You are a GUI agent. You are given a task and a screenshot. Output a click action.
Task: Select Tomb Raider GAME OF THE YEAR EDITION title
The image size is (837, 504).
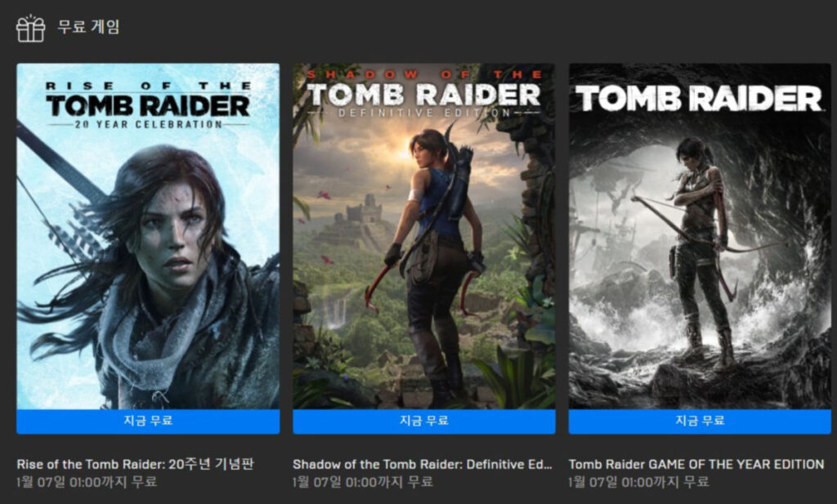696,464
